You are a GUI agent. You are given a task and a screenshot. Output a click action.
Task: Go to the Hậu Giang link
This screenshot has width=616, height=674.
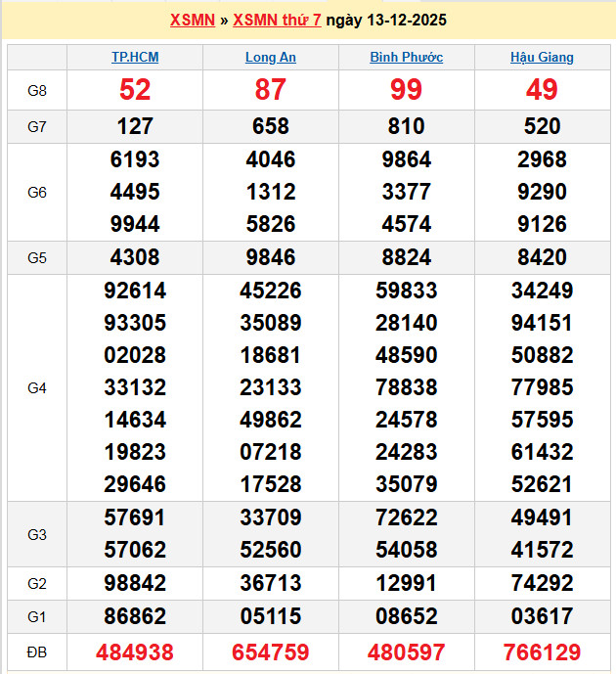click(x=542, y=57)
